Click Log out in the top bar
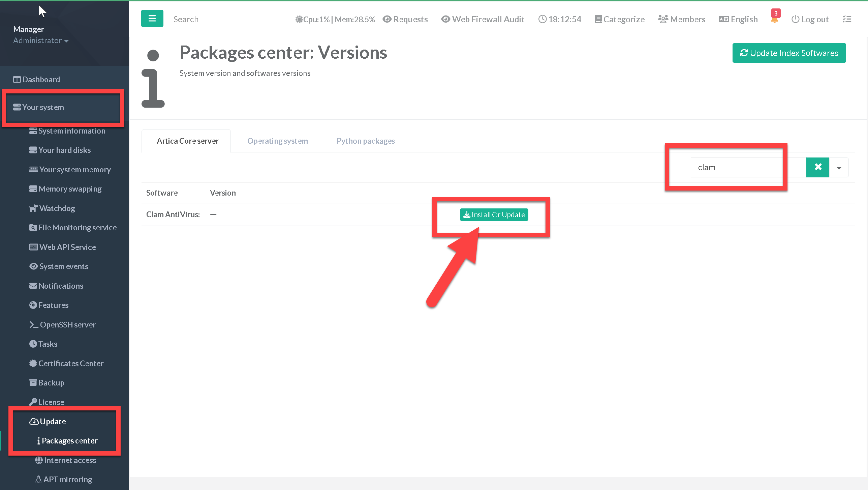Image resolution: width=868 pixels, height=490 pixels. pyautogui.click(x=810, y=19)
